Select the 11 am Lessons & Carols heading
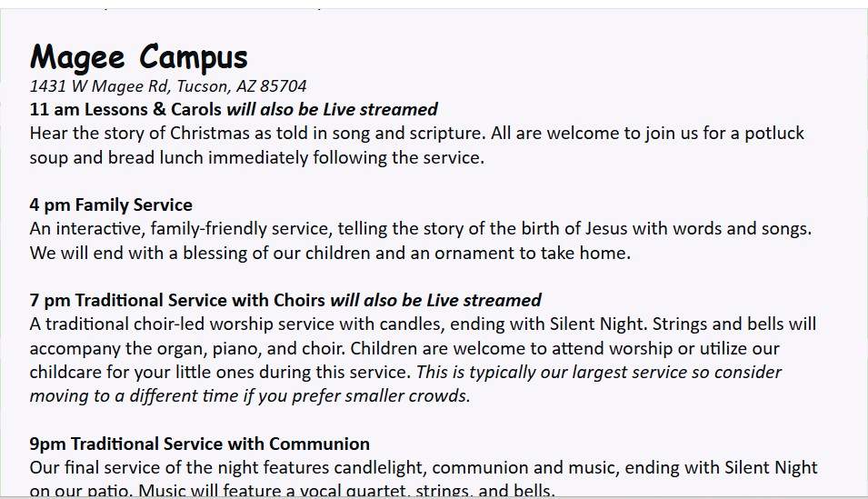The height and width of the screenshot is (499, 868). [125, 109]
